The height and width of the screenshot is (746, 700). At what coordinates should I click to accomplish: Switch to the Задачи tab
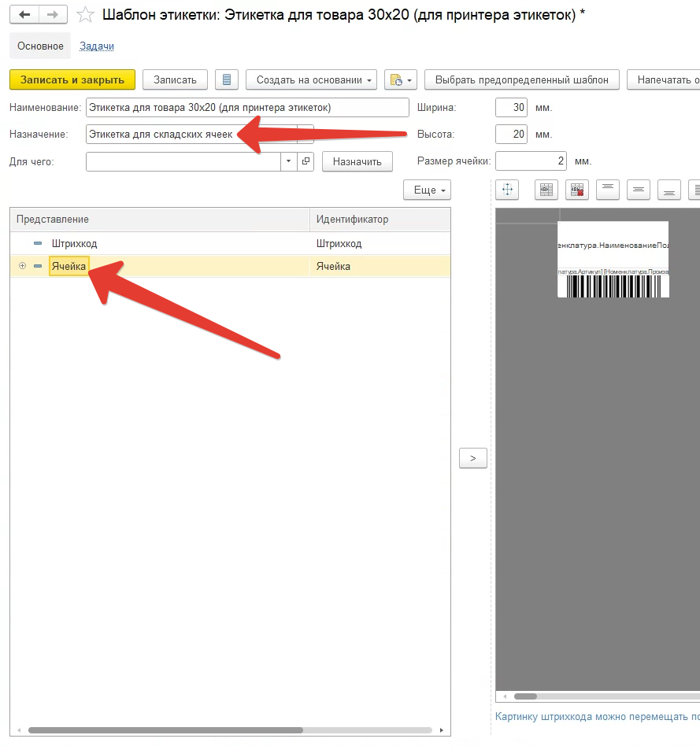coord(97,46)
